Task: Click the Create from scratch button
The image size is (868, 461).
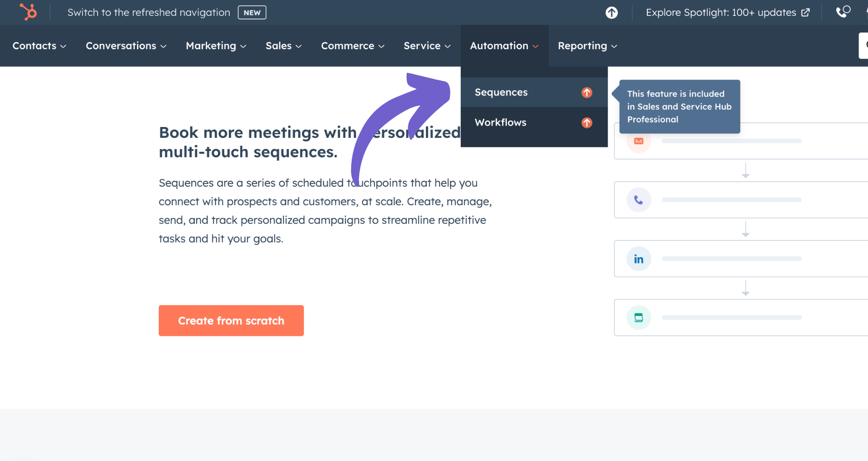Action: tap(231, 320)
